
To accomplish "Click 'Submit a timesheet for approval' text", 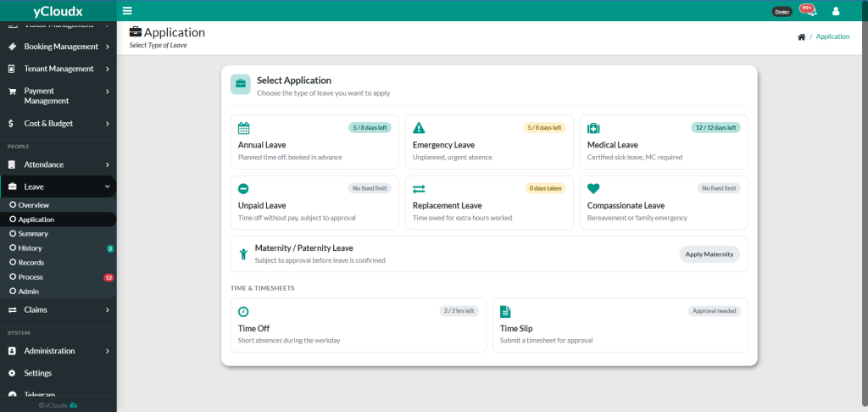I will pyautogui.click(x=547, y=341).
